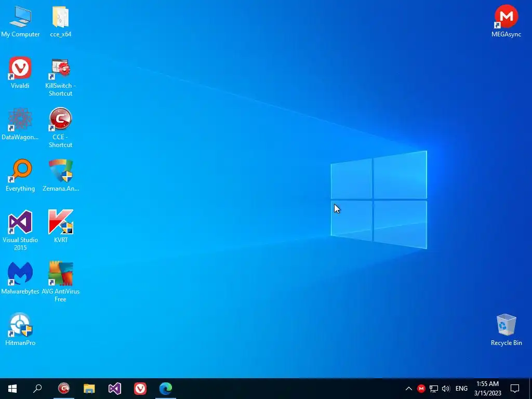Open Vivaldi browser from the taskbar

(x=140, y=389)
